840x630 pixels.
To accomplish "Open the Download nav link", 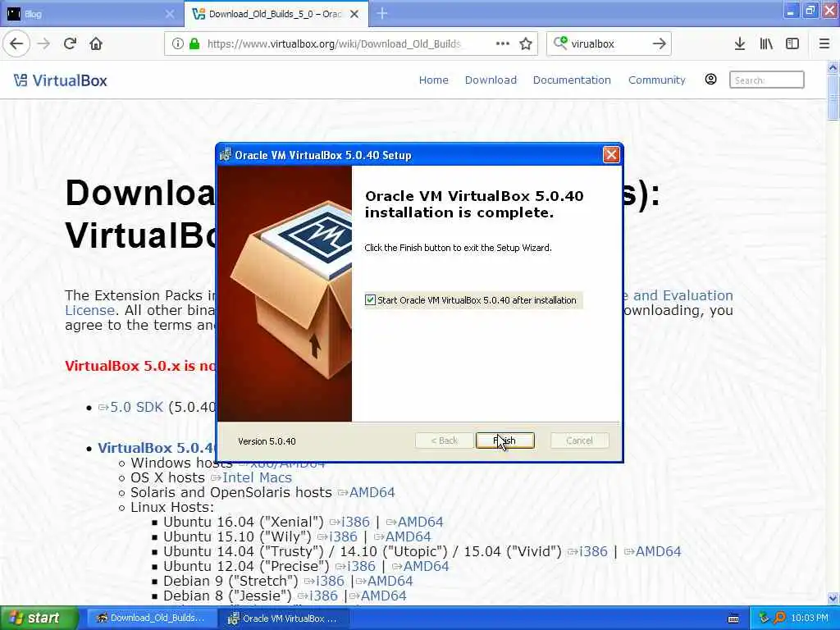I will 491,80.
